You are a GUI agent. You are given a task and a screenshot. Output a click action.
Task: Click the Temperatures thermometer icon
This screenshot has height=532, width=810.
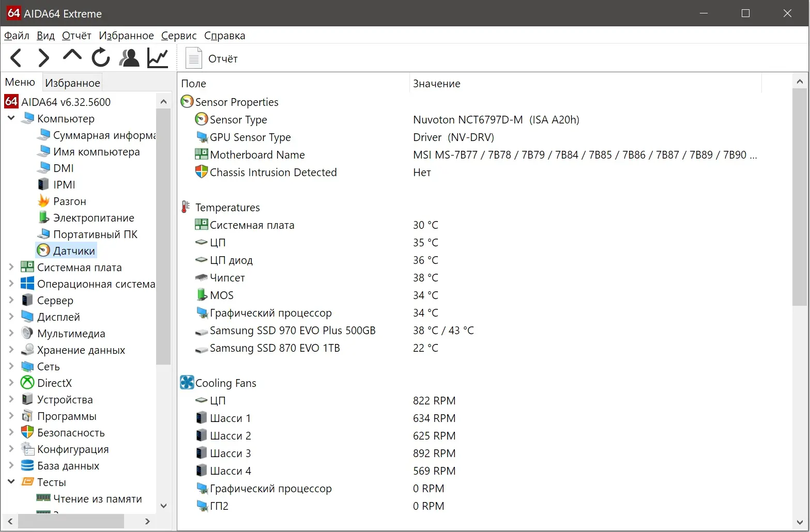(186, 207)
